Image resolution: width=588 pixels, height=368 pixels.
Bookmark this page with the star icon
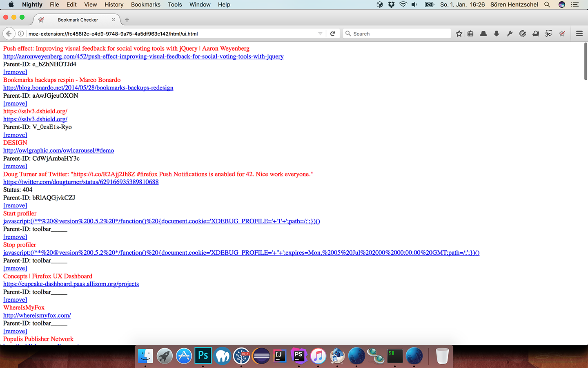click(459, 34)
